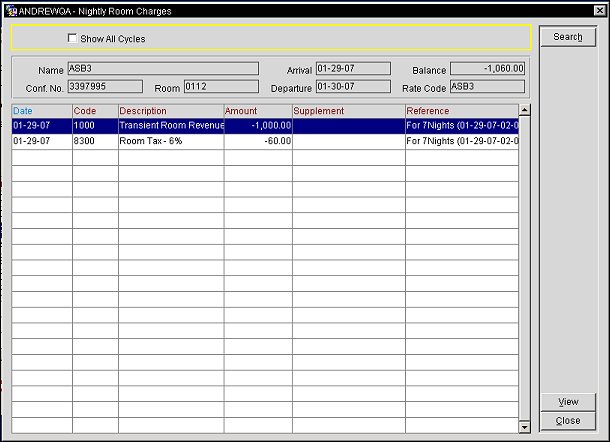Select the Transient Room Revenue row
The width and height of the screenshot is (610, 442).
[170, 126]
